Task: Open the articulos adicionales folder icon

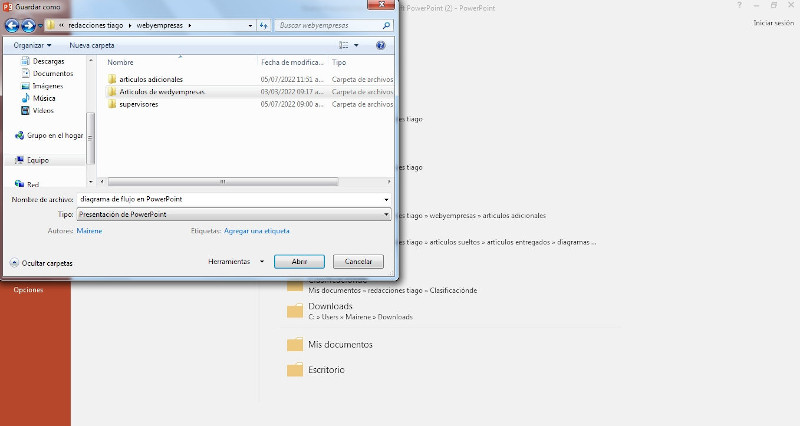Action: (x=112, y=79)
